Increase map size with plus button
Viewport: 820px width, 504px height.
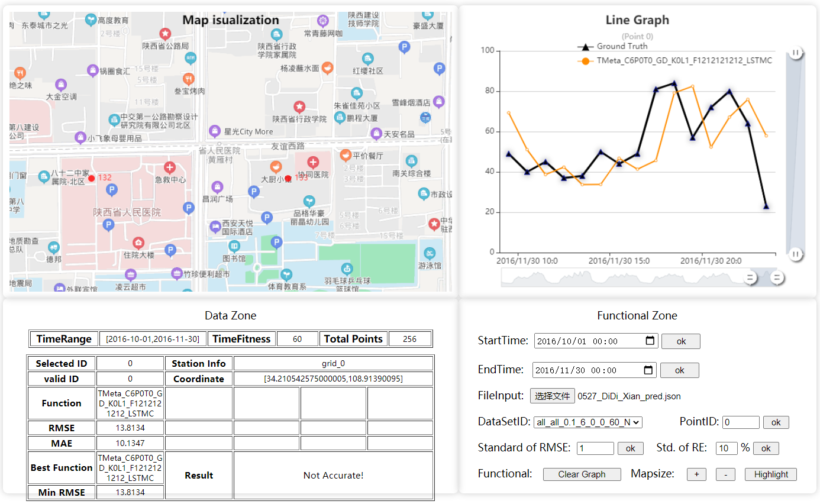coord(696,474)
